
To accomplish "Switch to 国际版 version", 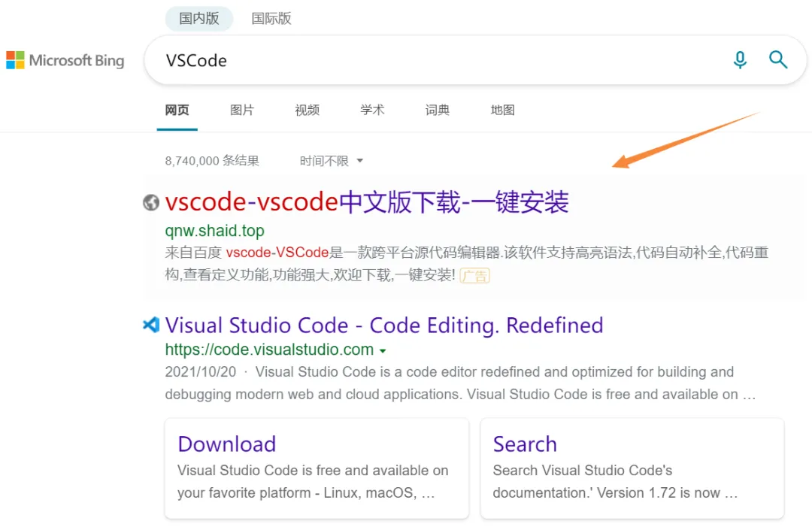I will click(271, 19).
